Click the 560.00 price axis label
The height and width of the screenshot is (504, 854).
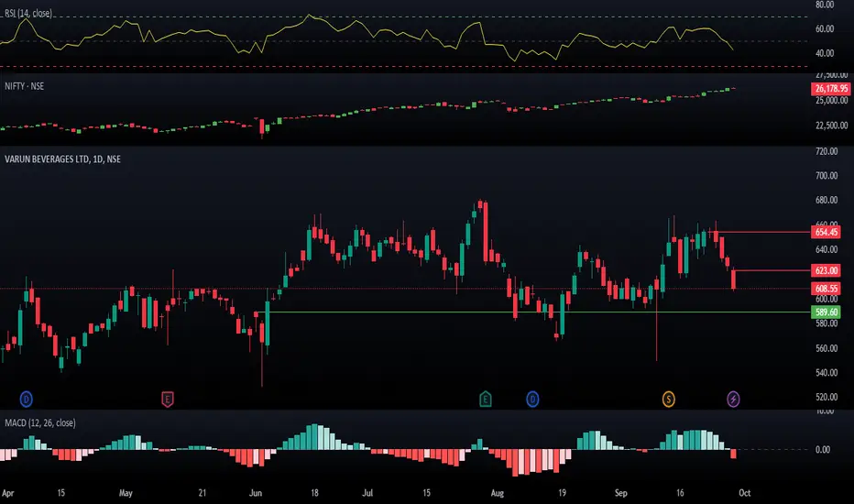[827, 348]
